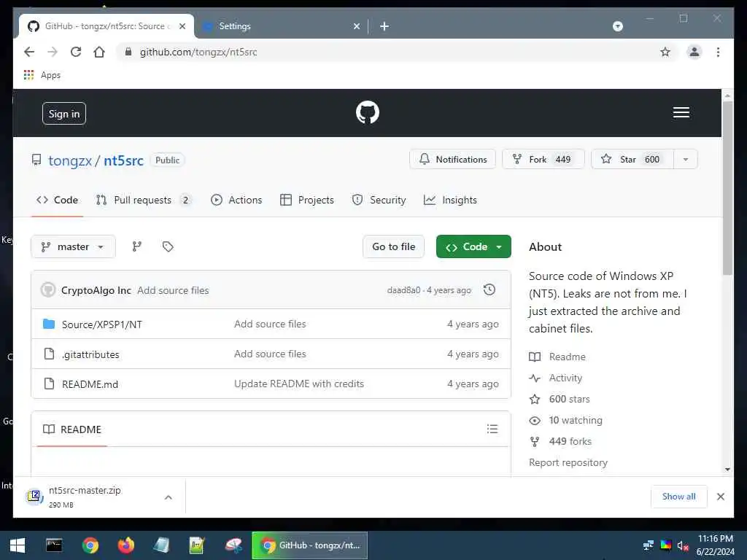747x560 pixels.
Task: Open the tongzx owner link
Action: [x=70, y=161]
